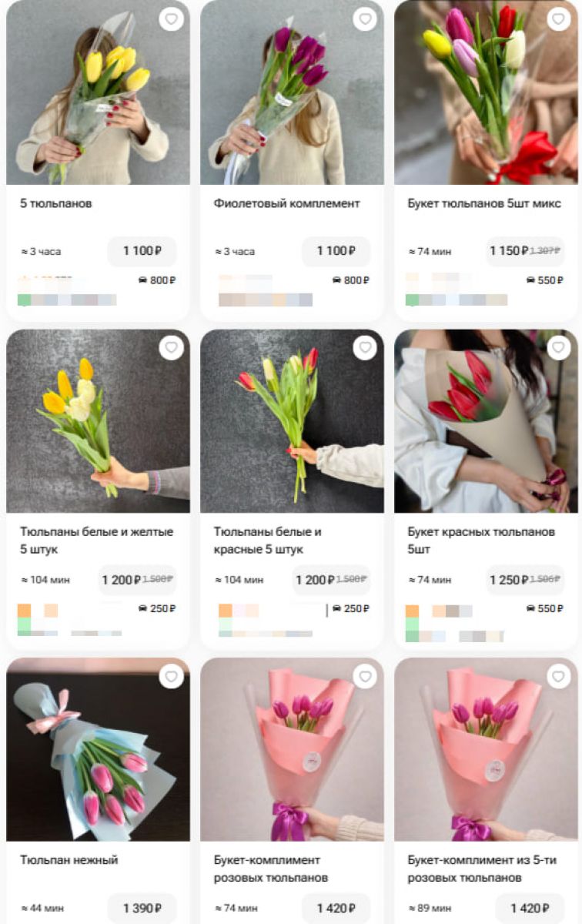The width and height of the screenshot is (582, 924).
Task: Click the 1 390 ₽ price for 'Тюльпан нежный'
Action: (x=142, y=908)
